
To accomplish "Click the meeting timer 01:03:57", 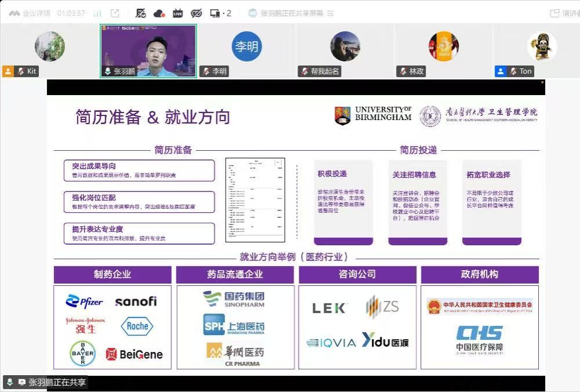I will 71,13.
